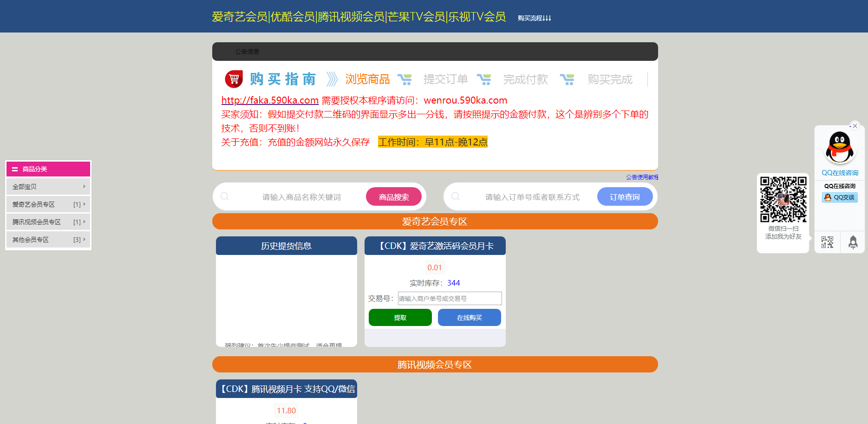The image size is (868, 424).
Task: Click the 爱奇艺会员专区 orange section header
Action: 435,222
